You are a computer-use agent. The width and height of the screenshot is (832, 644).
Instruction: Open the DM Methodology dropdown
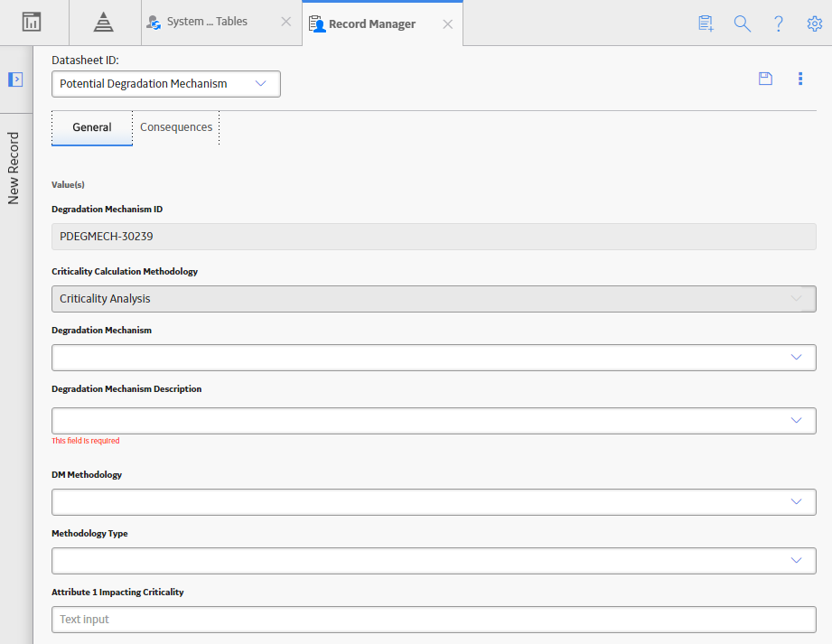click(434, 502)
